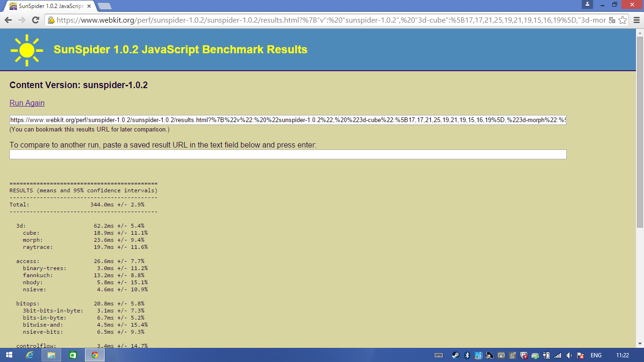Viewport: 644px width, 362px height.
Task: Select the SunSpider 1.0.2 JavaScript tab
Action: pos(50,6)
